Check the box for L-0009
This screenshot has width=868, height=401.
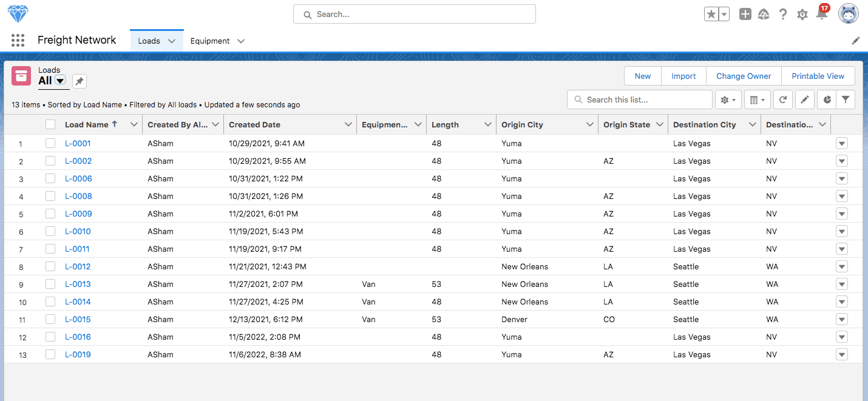pyautogui.click(x=50, y=214)
